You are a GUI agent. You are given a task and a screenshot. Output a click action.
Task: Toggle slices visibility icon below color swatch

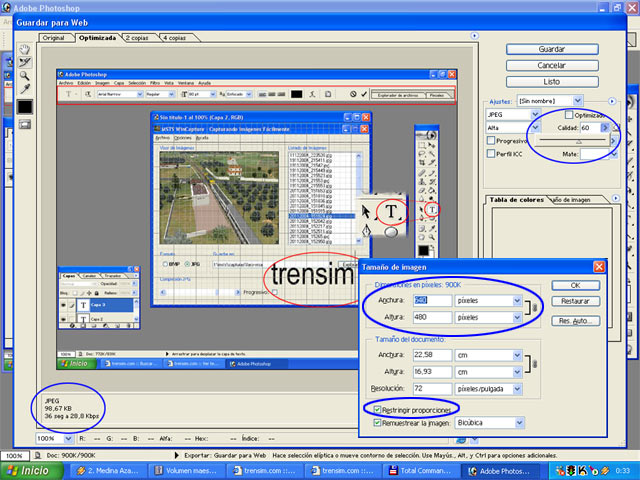25,124
